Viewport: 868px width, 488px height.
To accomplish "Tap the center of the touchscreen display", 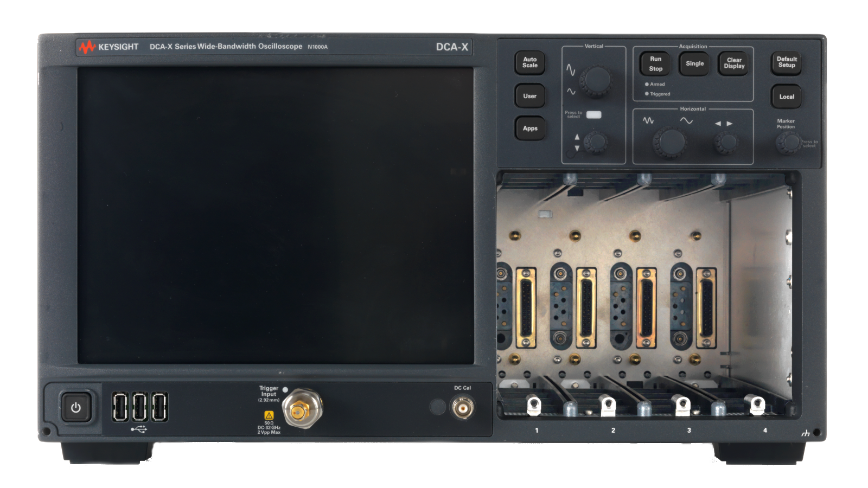I will [x=276, y=215].
